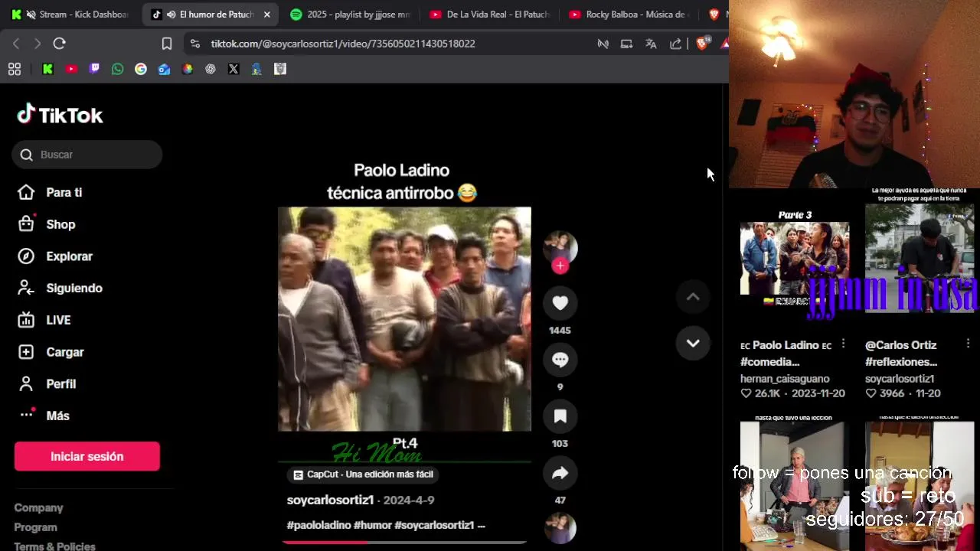This screenshot has height=551, width=980.
Task: Open soycarlosortiz1 avatar beside video
Action: (560, 248)
